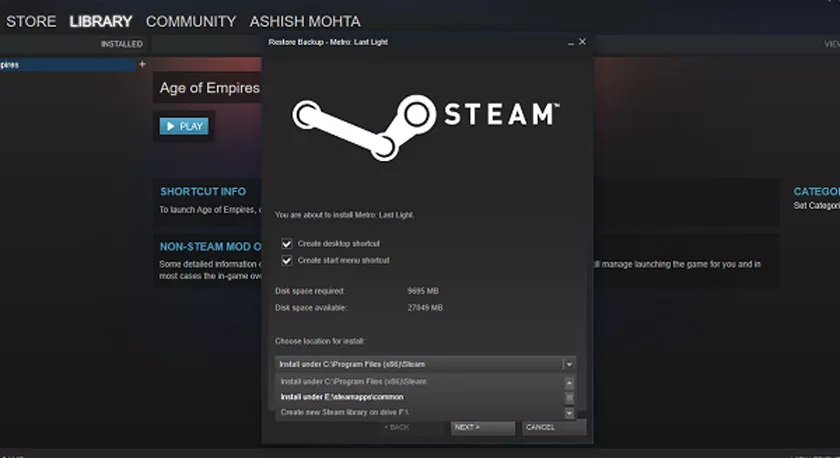Click the play triangle icon for Age of Empires
This screenshot has height=458, width=840.
(x=170, y=126)
